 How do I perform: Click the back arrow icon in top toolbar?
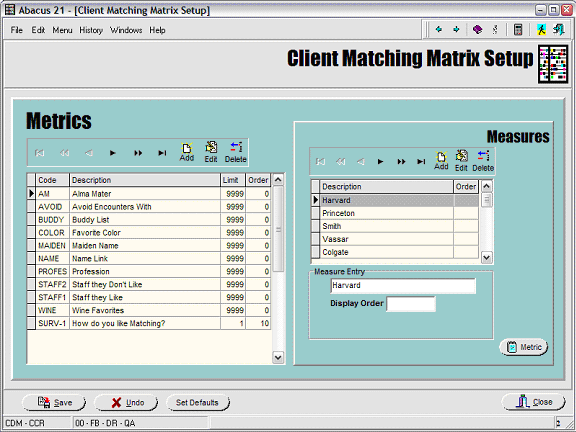pos(439,29)
